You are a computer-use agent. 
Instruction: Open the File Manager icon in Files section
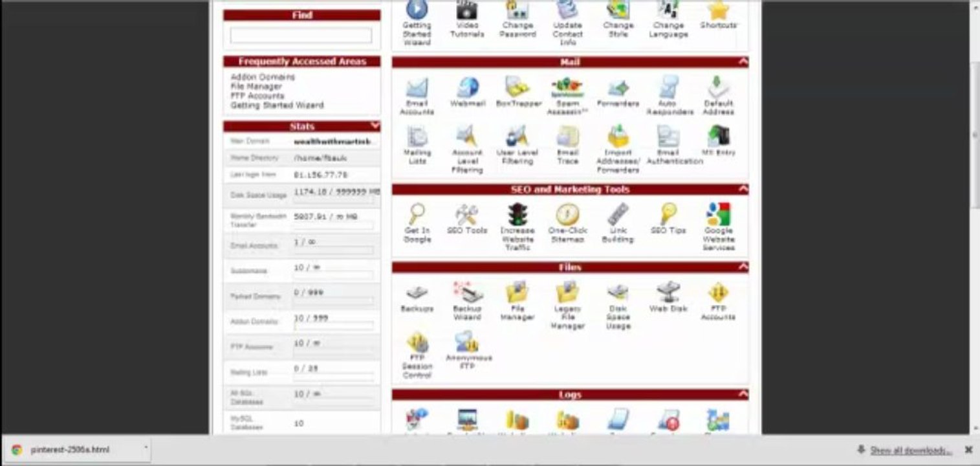[x=517, y=293]
